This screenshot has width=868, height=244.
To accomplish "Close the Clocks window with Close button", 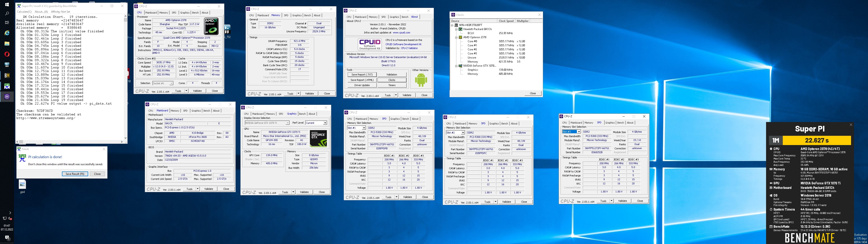I will 533,93.
